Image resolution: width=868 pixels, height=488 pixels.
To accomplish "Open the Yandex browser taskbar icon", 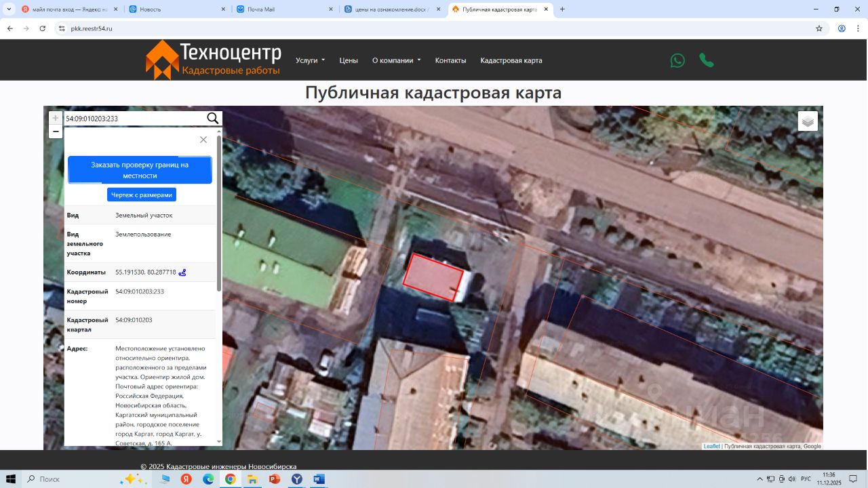I will [x=186, y=479].
